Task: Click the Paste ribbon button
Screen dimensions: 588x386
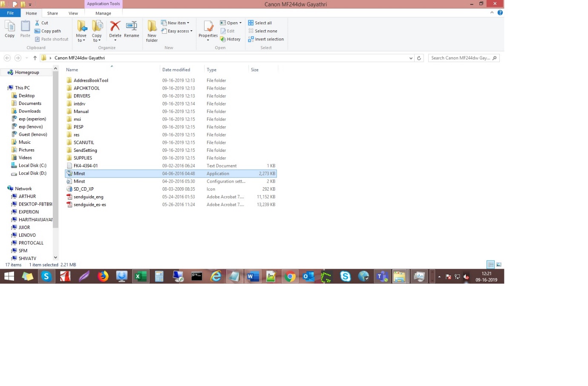Action: coord(26,29)
